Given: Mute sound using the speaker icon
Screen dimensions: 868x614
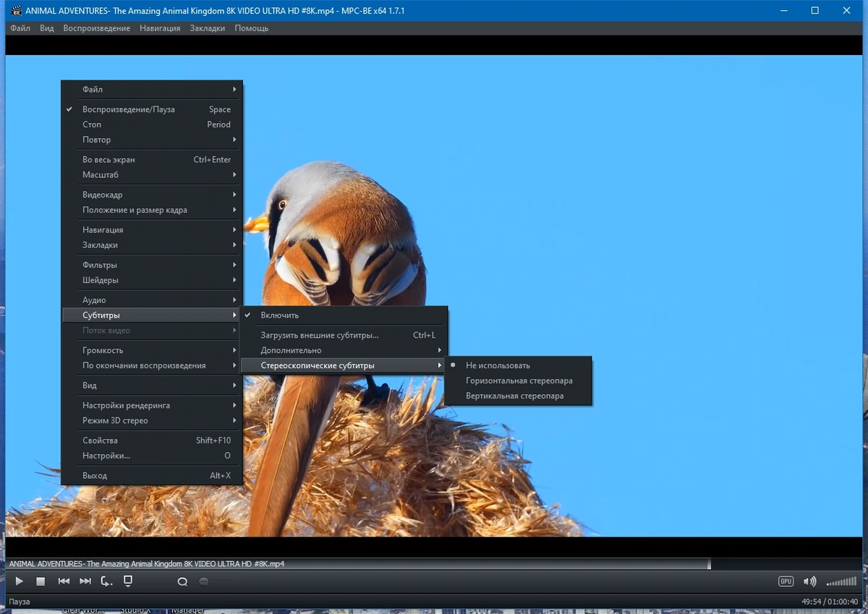Looking at the screenshot, I should tap(809, 581).
